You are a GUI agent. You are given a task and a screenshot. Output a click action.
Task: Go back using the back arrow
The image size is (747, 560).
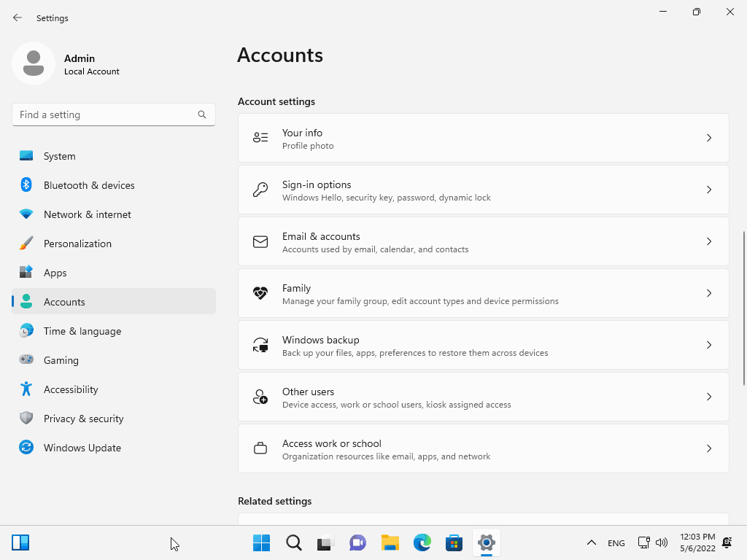(17, 17)
